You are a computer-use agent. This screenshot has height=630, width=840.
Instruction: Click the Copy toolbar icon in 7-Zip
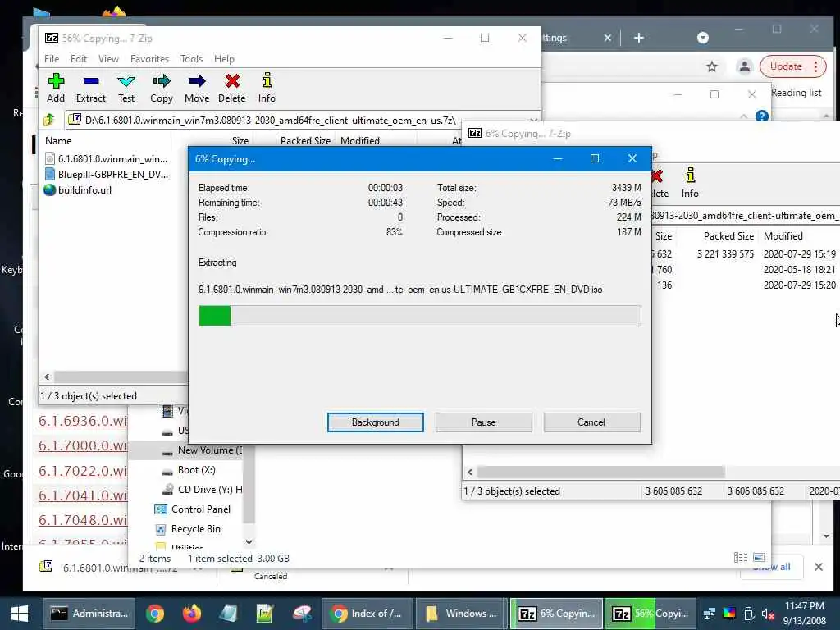point(162,88)
